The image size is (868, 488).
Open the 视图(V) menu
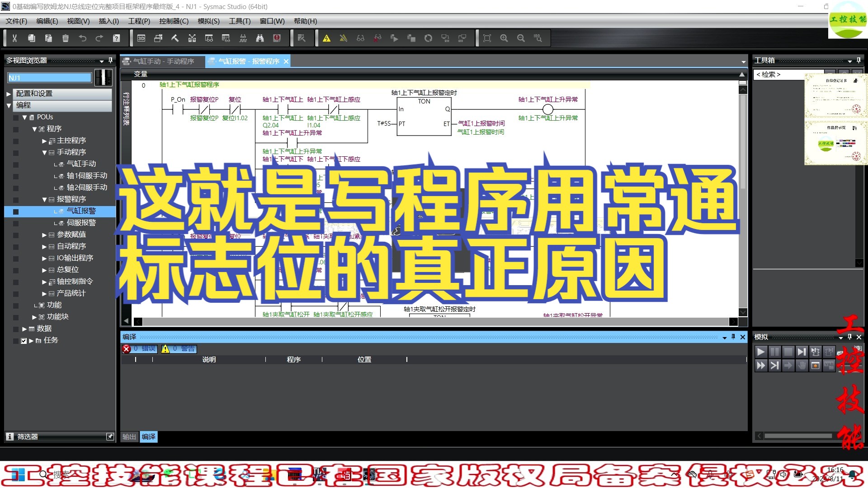click(78, 21)
